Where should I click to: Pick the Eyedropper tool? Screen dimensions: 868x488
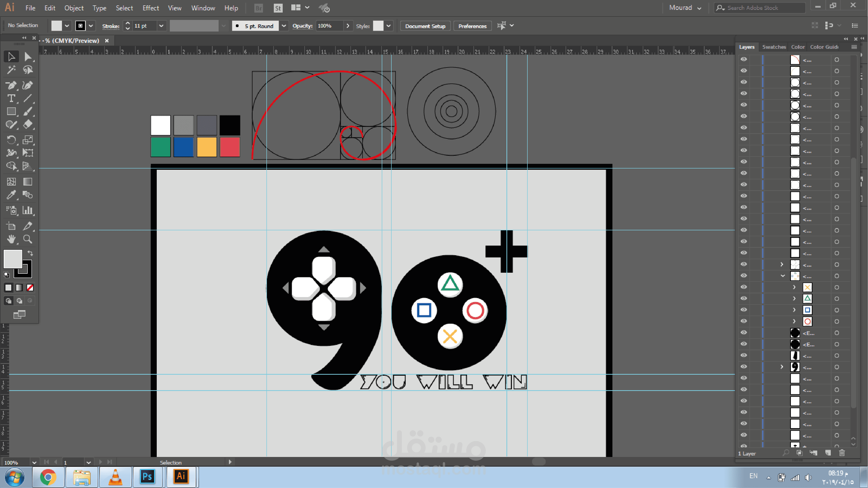pos(11,195)
